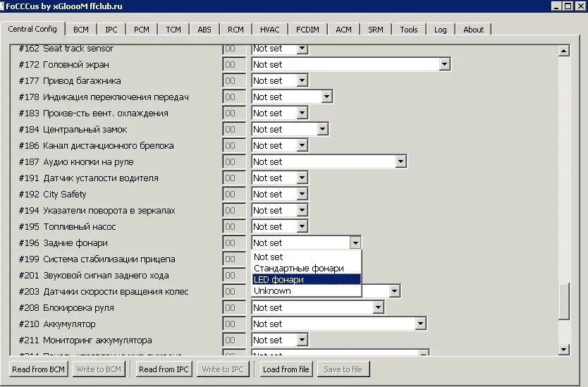Choose Стандартные фонари option
Image resolution: width=588 pixels, height=387 pixels.
(307, 268)
